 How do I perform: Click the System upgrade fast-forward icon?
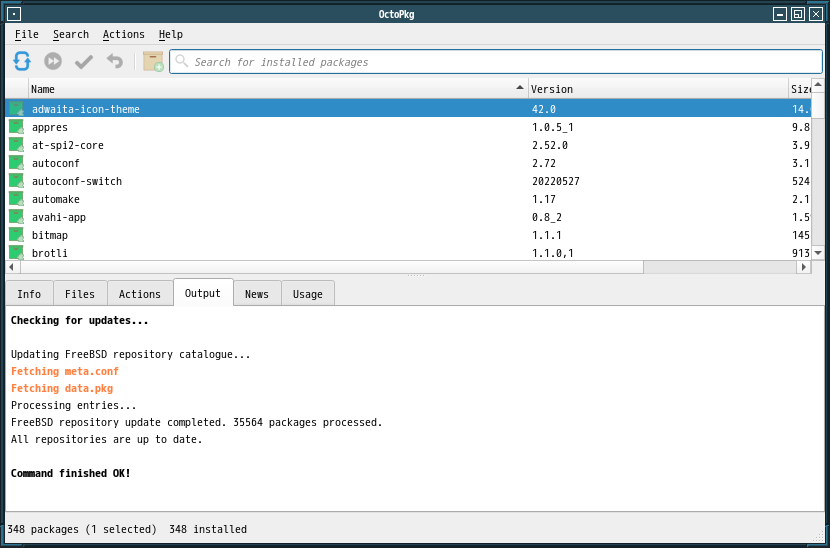coord(53,62)
